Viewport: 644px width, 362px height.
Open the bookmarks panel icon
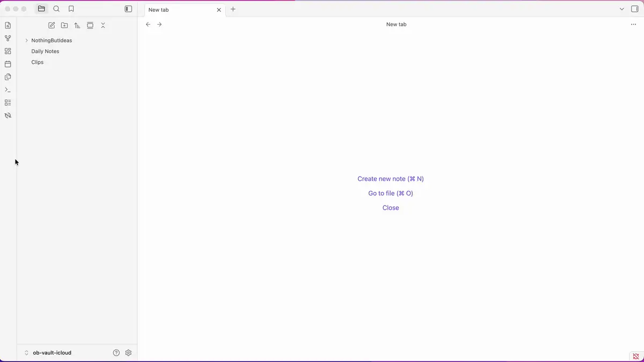[71, 9]
